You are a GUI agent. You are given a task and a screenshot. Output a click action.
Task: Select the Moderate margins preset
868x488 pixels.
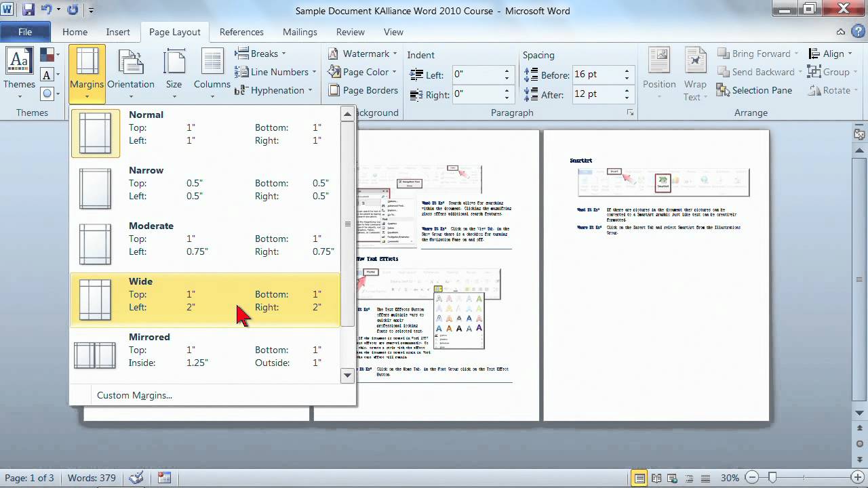[205, 245]
